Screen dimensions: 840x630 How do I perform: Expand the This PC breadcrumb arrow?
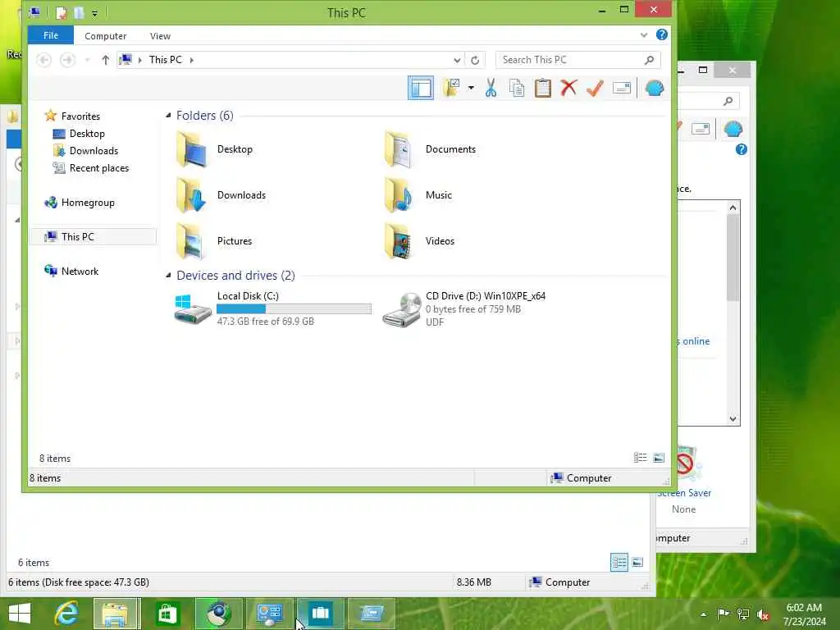192,60
